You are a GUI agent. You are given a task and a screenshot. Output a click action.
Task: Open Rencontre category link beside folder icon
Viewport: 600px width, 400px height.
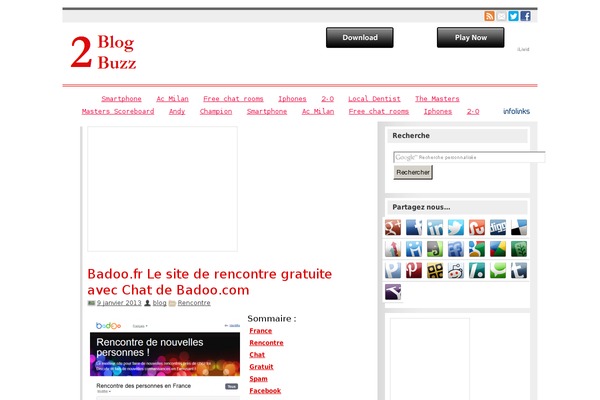194,303
